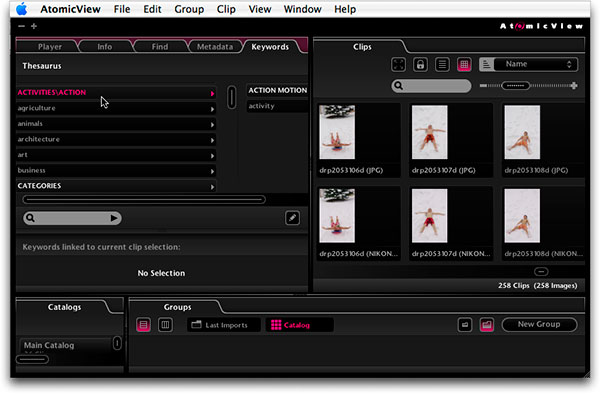Expand the animals thesaurus arrow

point(212,125)
